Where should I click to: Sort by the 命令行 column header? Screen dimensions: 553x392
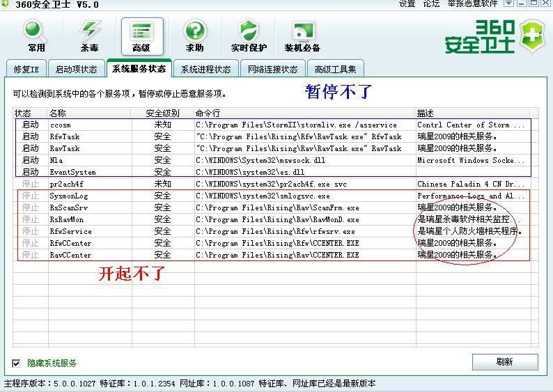304,113
